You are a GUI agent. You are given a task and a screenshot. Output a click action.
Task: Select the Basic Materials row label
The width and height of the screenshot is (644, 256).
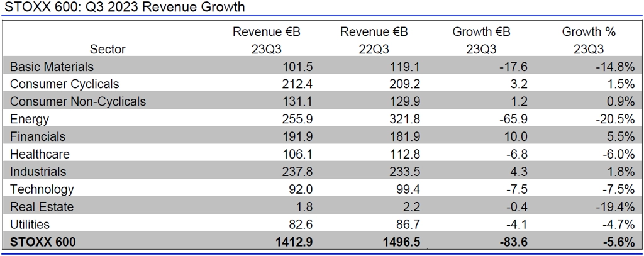pyautogui.click(x=52, y=67)
